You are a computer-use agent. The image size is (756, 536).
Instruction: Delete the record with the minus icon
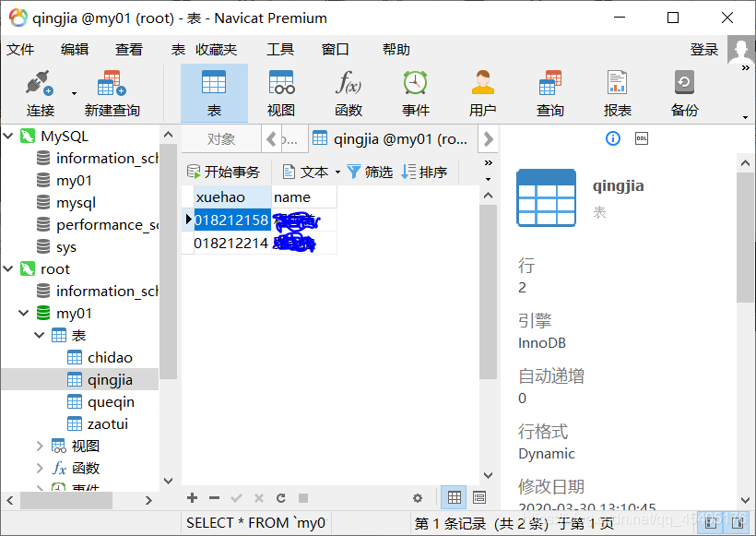tap(215, 498)
